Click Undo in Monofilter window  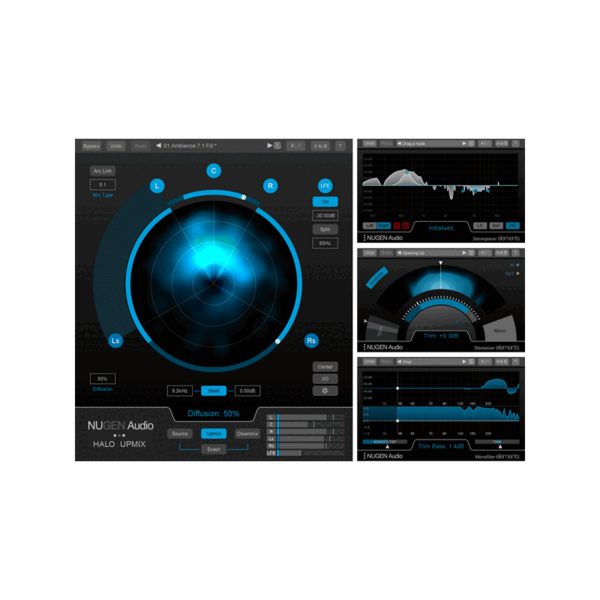(369, 362)
